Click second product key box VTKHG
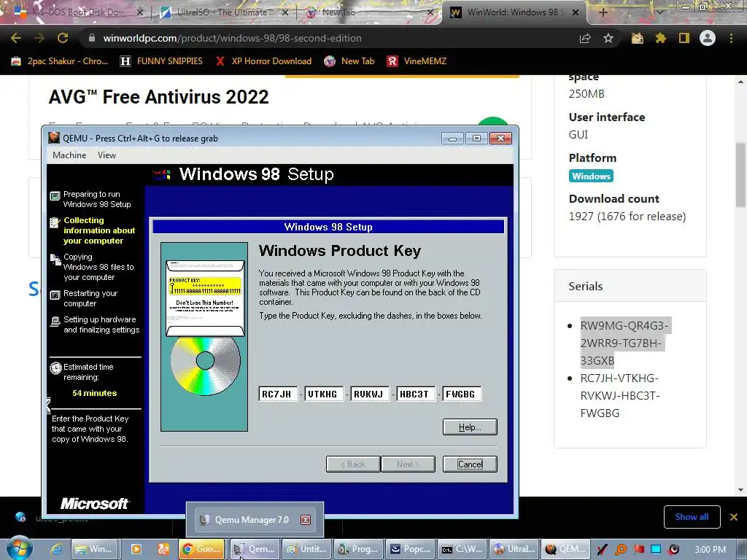 (x=323, y=394)
